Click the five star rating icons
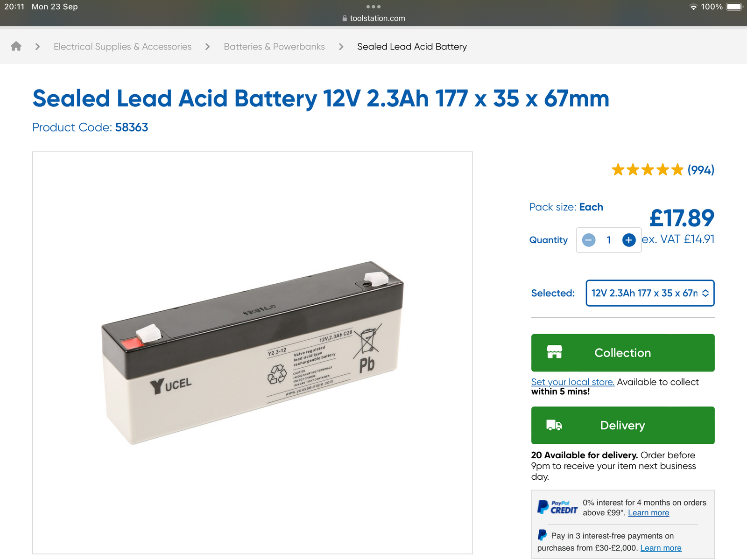Screen dimensions: 747x560 (x=648, y=170)
